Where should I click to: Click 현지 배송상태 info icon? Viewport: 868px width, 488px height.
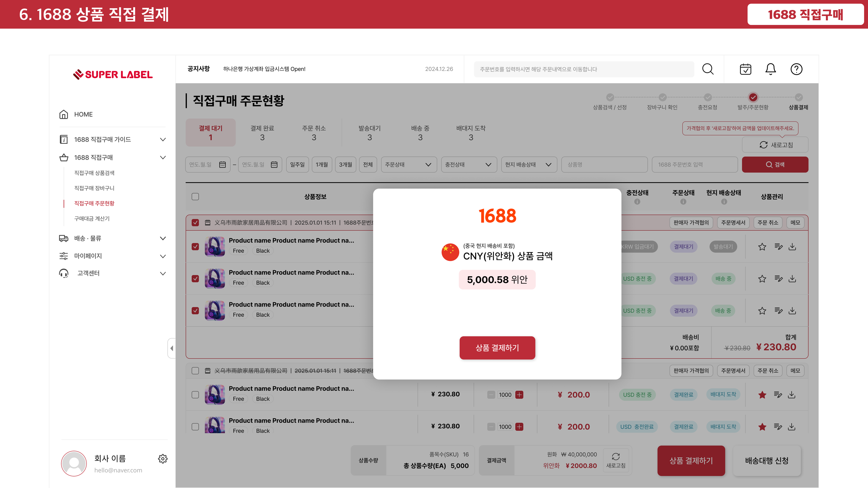[724, 202]
